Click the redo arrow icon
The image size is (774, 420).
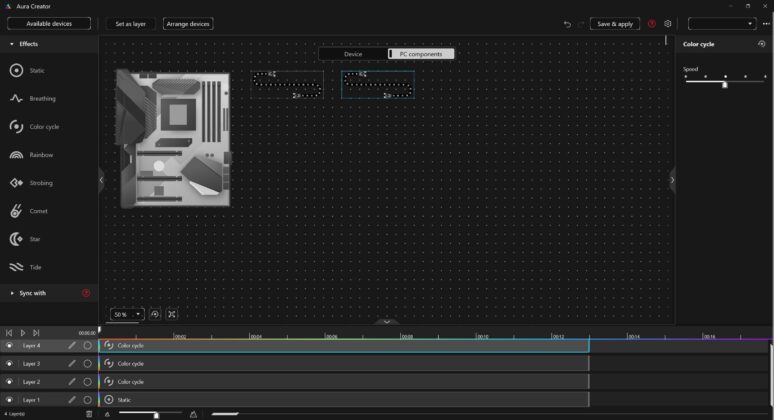(x=580, y=24)
